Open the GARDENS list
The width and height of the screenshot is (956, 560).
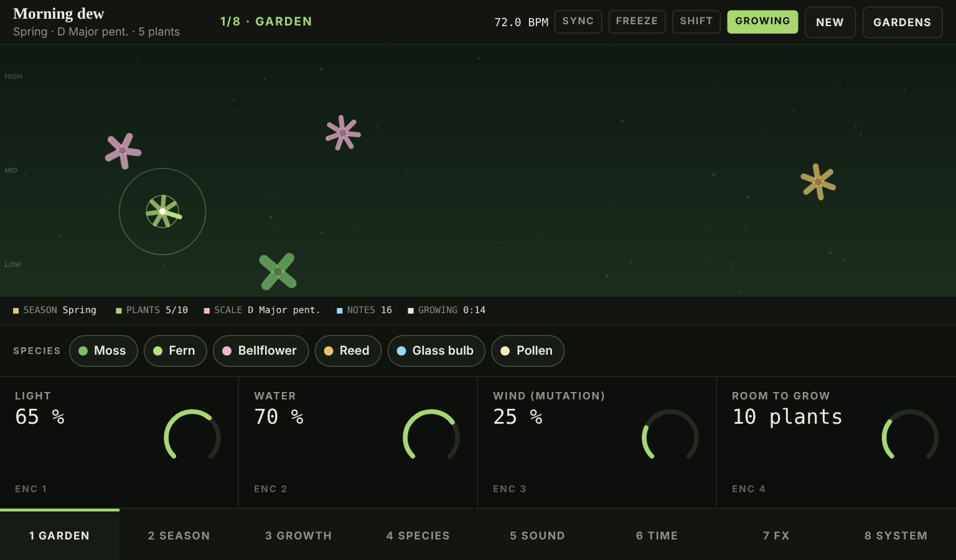coord(902,22)
